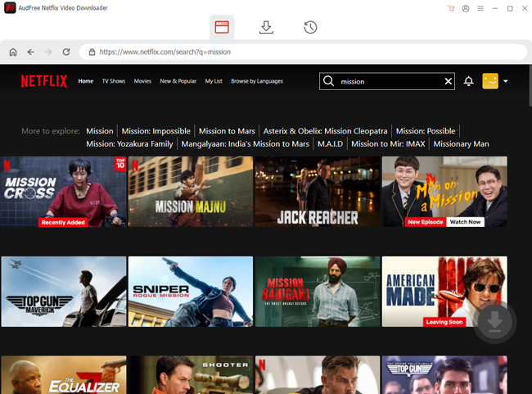This screenshot has height=394, width=532.
Task: Open the downloading list tab
Action: point(266,27)
